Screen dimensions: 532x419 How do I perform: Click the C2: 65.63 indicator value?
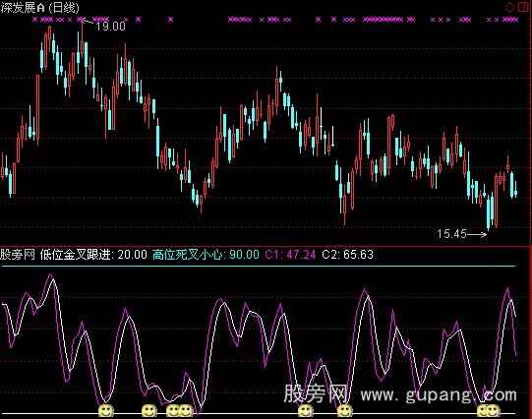click(x=347, y=254)
